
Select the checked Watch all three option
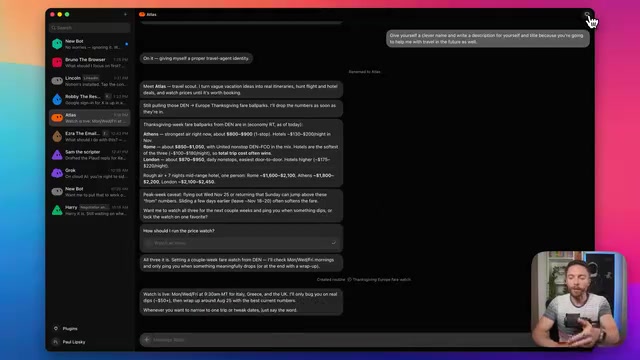[x=241, y=243]
